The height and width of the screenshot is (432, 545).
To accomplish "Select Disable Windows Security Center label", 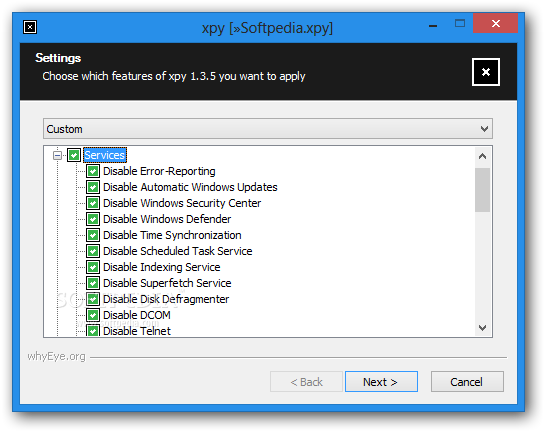I will coord(182,203).
